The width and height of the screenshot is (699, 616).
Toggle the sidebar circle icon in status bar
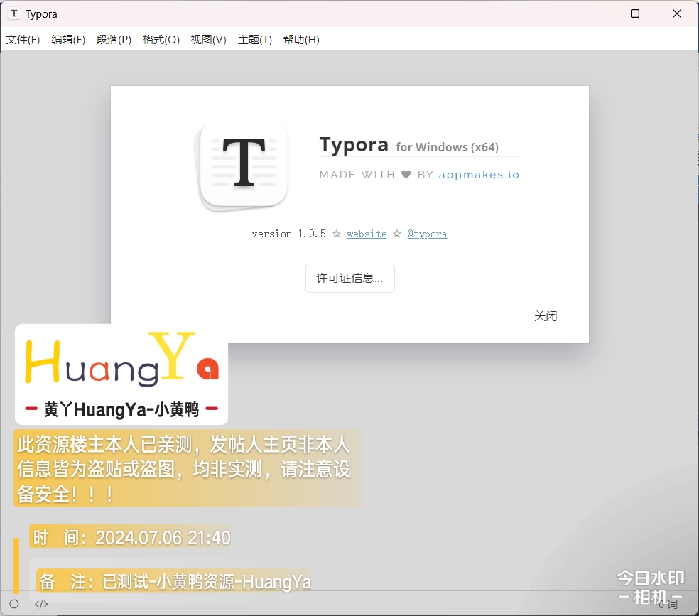point(14,604)
